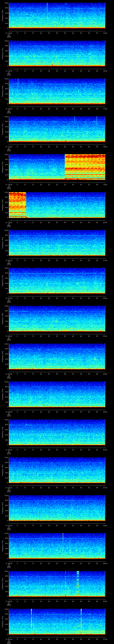Click the 24:00 end time label

pyautogui.click(x=105, y=374)
